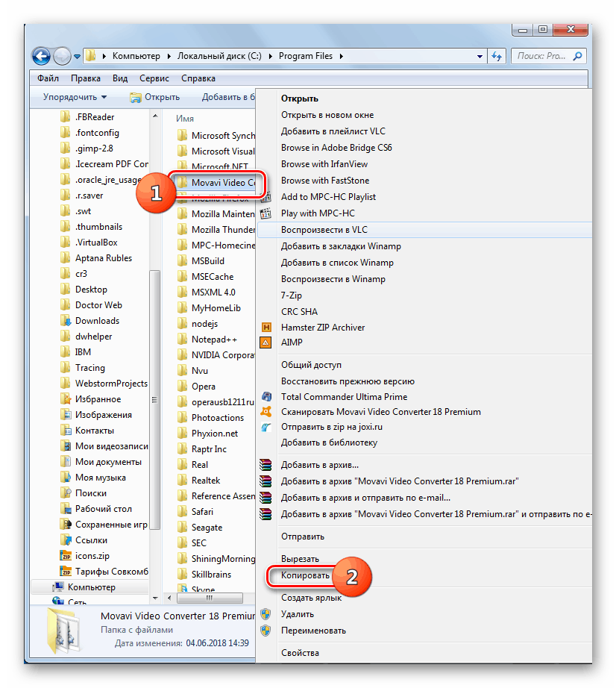Screen dimensions: 616x688
Task: Click the Мои видеозаписи folder icon
Action: 66,445
